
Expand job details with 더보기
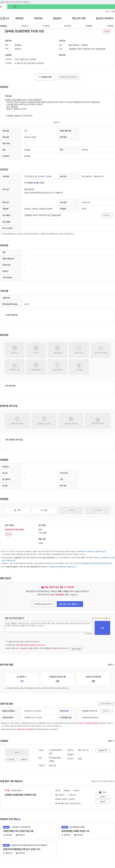(x=57, y=122)
